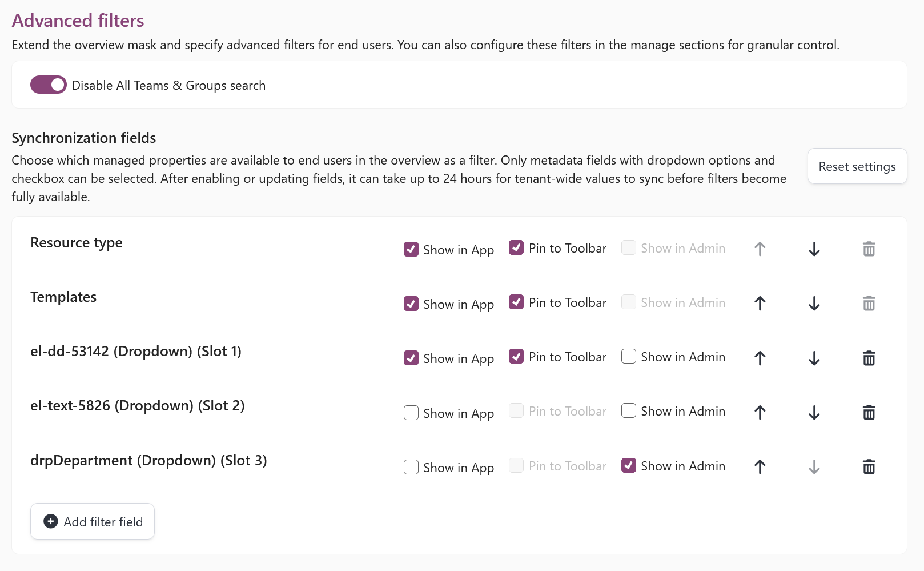Uncheck Pin to Toolbar for el-dd-53142
The image size is (924, 571).
click(516, 356)
